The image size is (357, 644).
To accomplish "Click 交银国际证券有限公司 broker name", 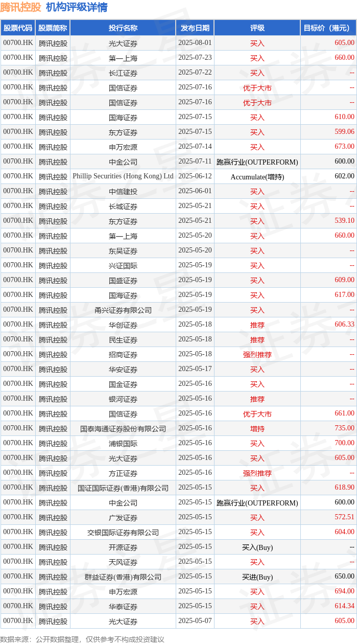I will 123,533.
